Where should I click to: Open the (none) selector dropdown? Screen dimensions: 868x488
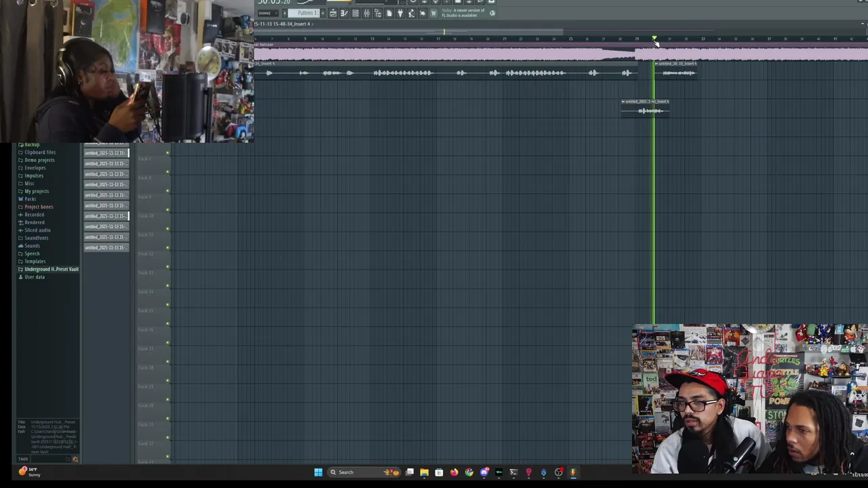269,13
